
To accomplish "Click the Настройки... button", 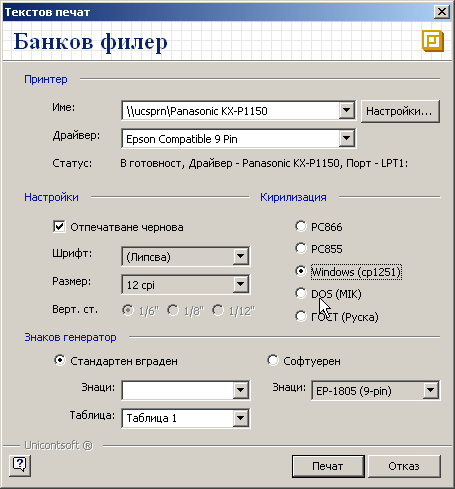I will [400, 111].
